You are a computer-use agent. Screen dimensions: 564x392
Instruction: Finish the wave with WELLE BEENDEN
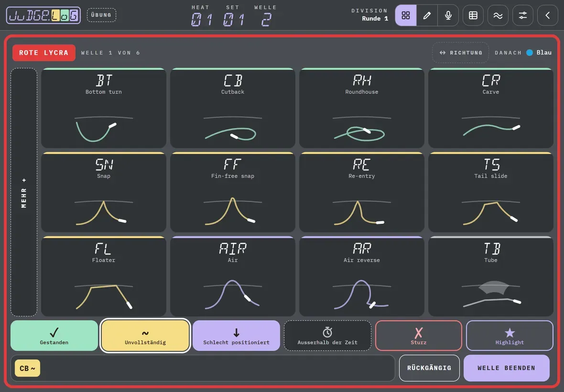click(x=507, y=368)
